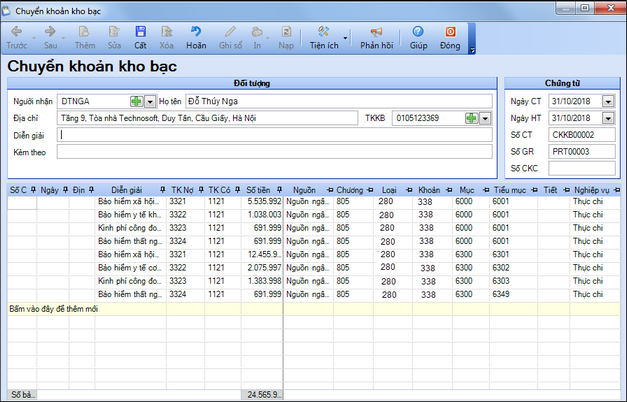Pin the TK Có column
The width and height of the screenshot is (627, 402).
pyautogui.click(x=238, y=190)
